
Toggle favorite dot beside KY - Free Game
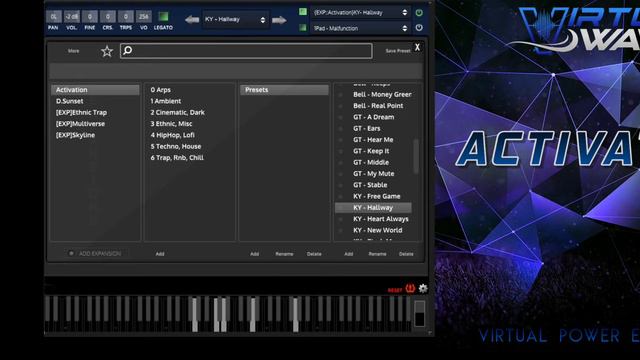pos(340,197)
